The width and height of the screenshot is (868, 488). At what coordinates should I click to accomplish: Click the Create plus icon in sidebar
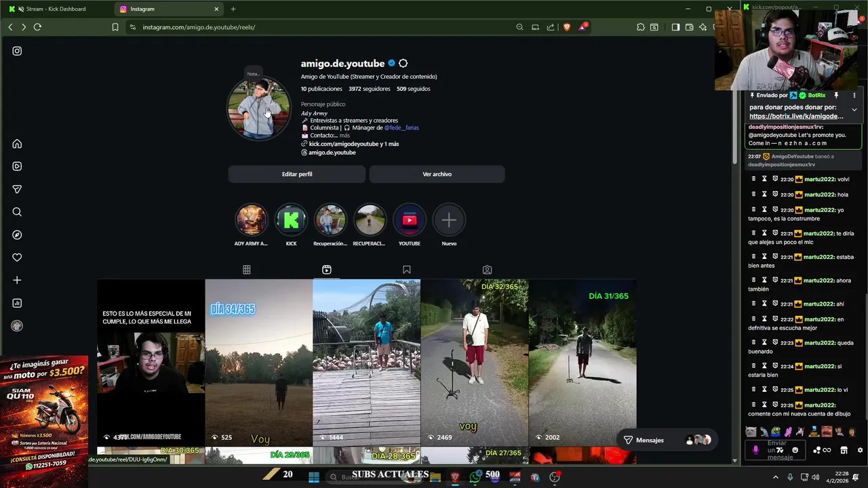coord(17,280)
